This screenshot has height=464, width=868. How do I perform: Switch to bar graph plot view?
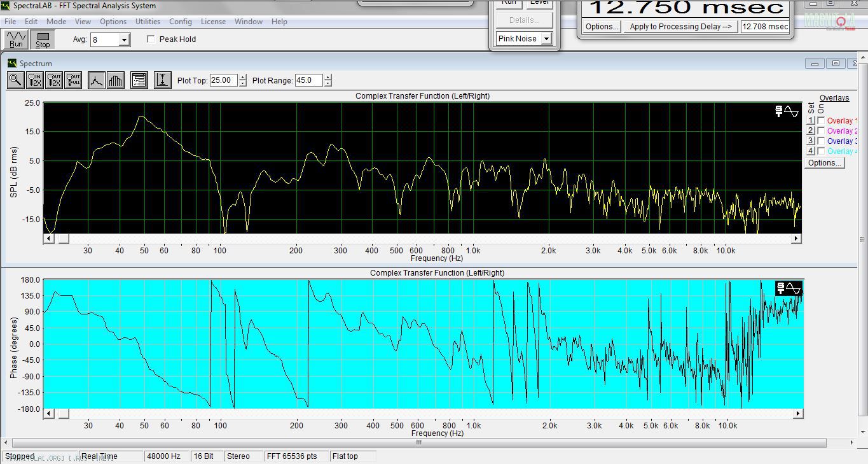pos(116,80)
